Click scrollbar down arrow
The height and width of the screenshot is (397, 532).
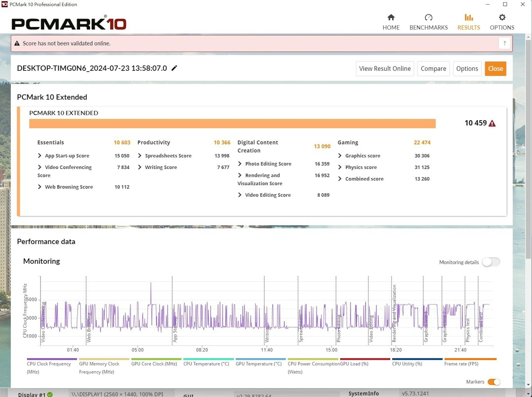click(x=528, y=385)
